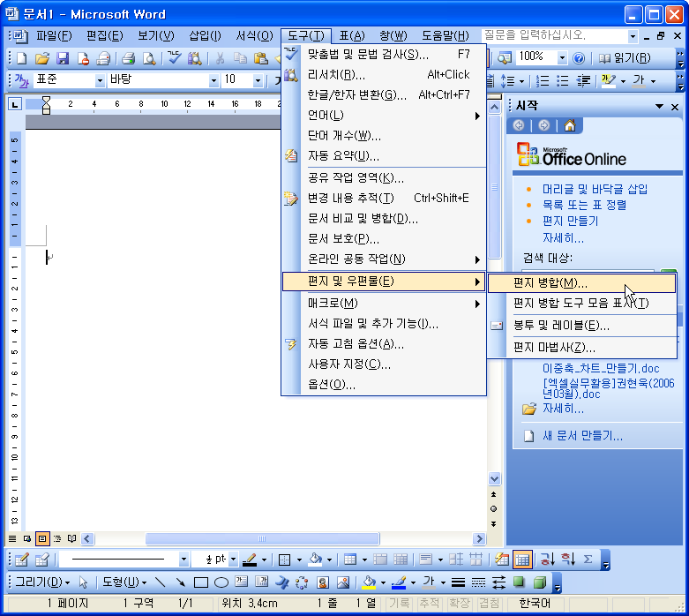The image size is (689, 616).
Task: Open 편지 만들기 link
Action: tap(571, 221)
